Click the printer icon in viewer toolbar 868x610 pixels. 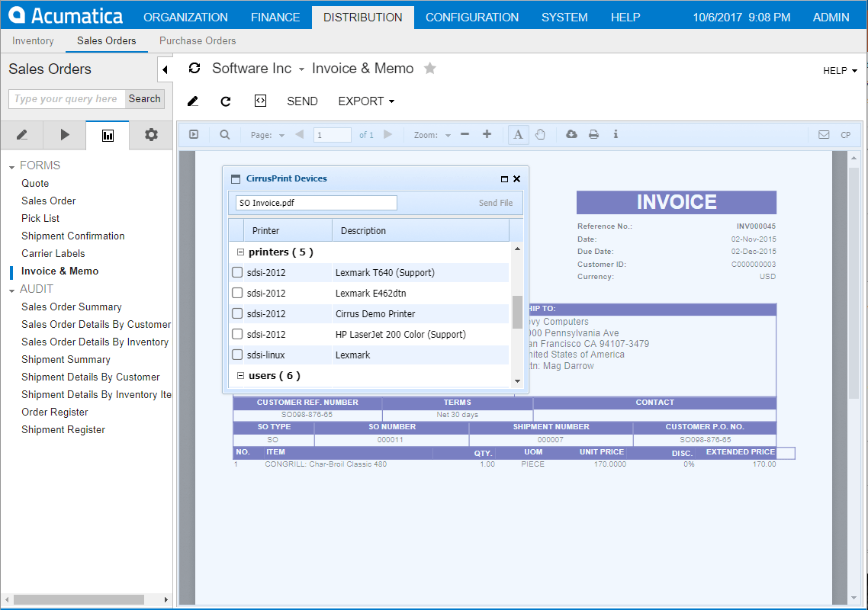[x=593, y=134]
